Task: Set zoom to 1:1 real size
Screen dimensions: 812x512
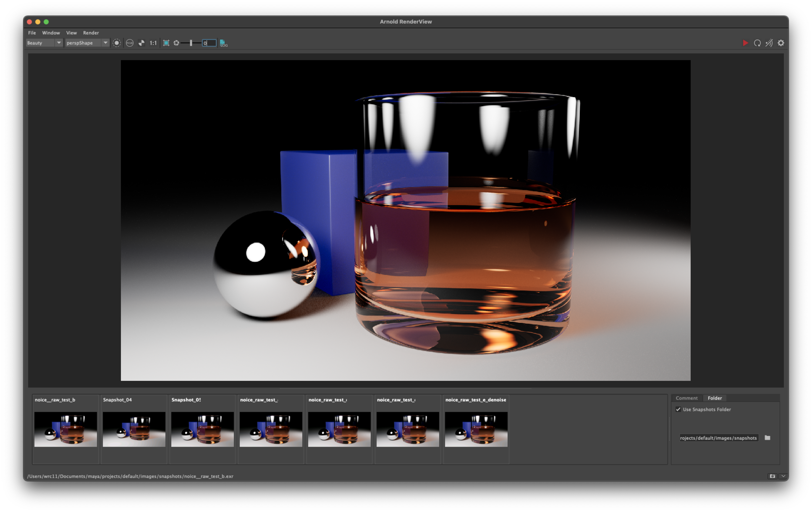Action: pos(153,43)
